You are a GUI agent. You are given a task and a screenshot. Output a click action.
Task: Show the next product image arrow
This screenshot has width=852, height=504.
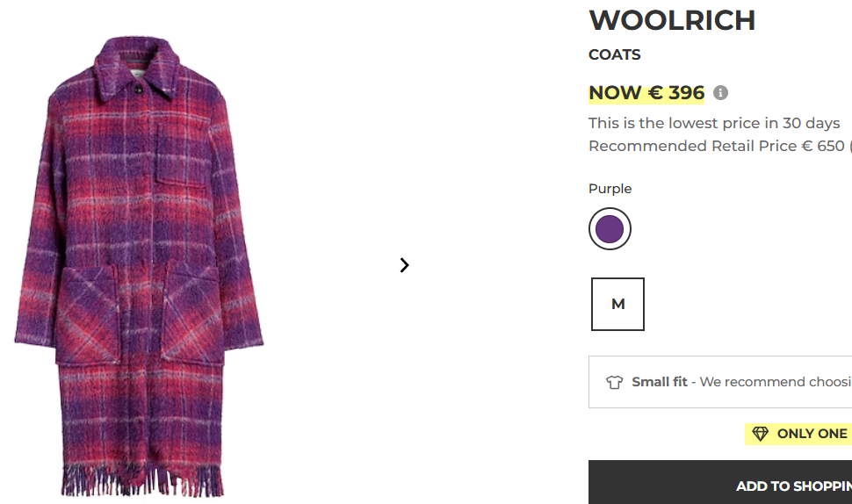[x=404, y=265]
